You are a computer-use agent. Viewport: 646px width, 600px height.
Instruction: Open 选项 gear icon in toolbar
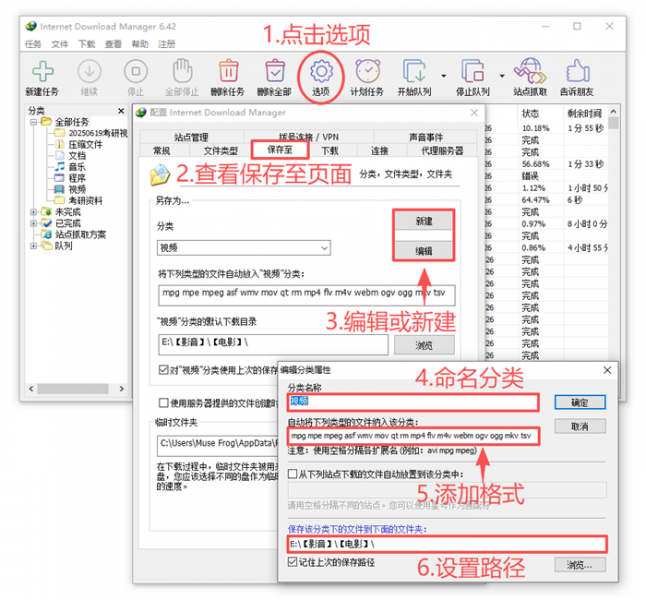[321, 71]
